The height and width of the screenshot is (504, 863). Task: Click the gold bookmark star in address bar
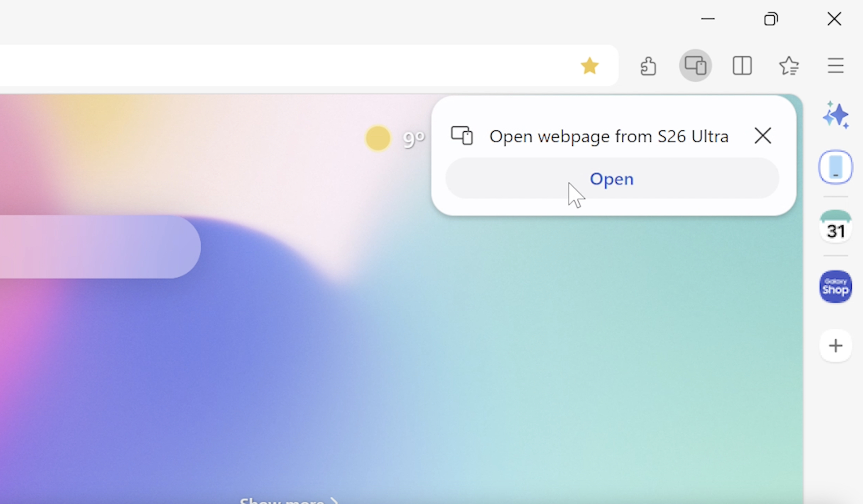(x=589, y=66)
